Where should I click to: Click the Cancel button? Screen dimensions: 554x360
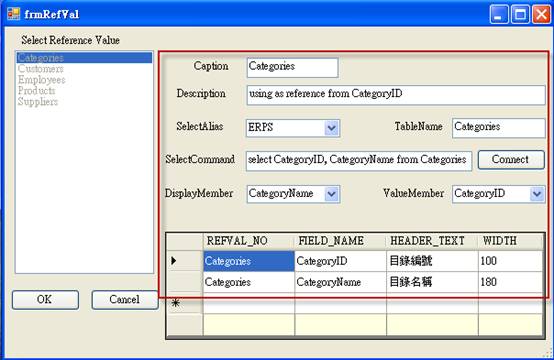(x=125, y=300)
